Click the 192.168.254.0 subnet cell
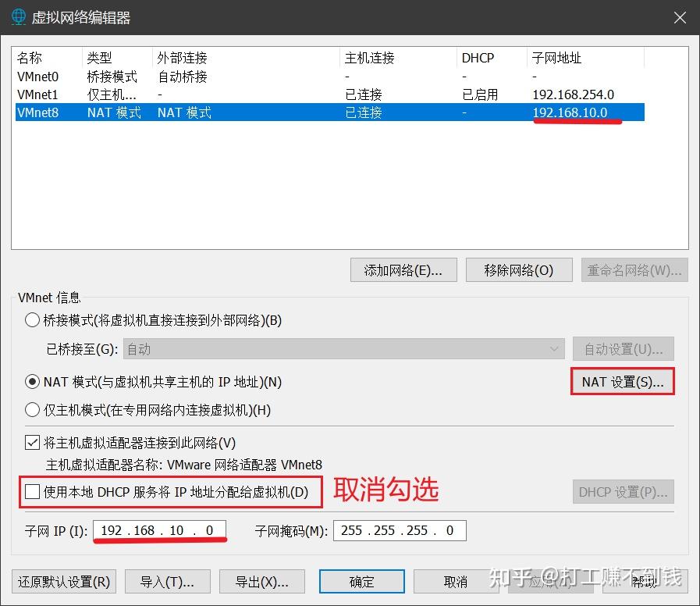The height and width of the screenshot is (606, 700). tap(574, 94)
